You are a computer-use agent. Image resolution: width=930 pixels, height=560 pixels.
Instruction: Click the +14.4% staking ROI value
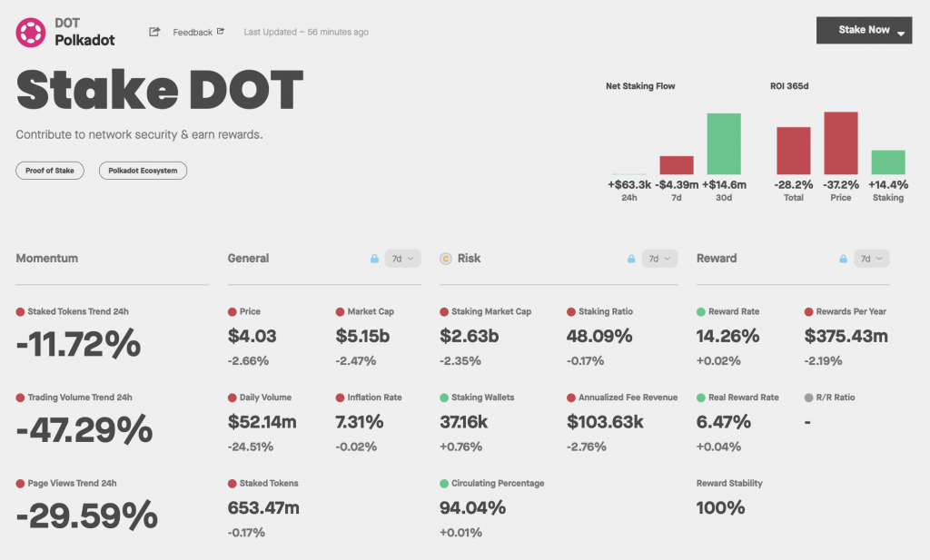point(888,185)
